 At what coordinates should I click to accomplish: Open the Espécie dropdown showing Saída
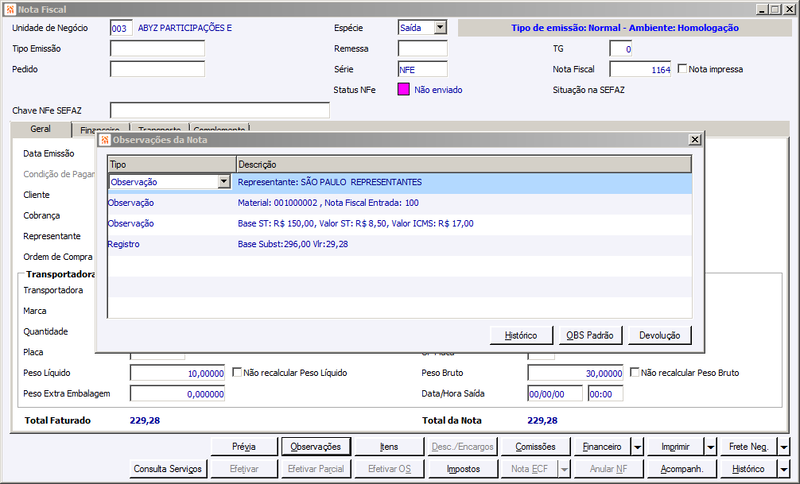(440, 28)
